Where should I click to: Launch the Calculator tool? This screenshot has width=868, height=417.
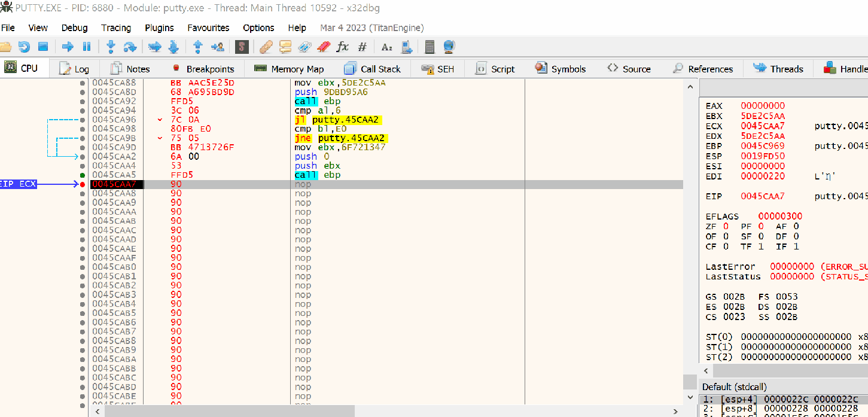click(430, 47)
